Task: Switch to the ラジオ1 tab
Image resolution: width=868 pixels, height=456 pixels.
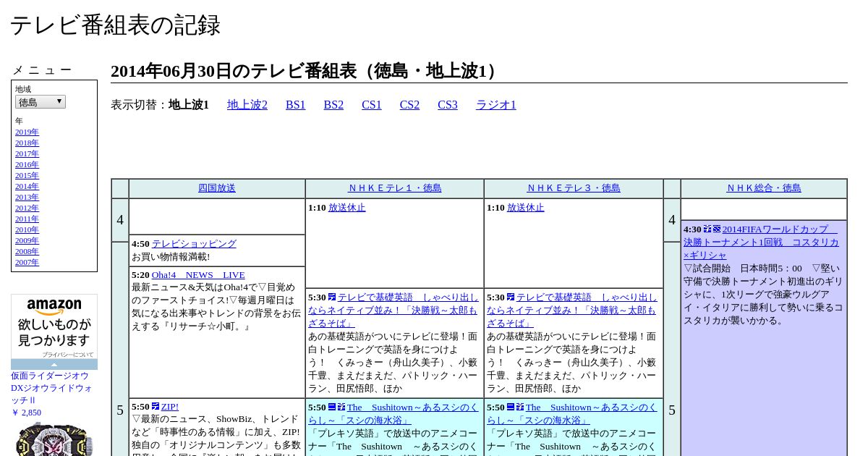Action: (x=496, y=105)
